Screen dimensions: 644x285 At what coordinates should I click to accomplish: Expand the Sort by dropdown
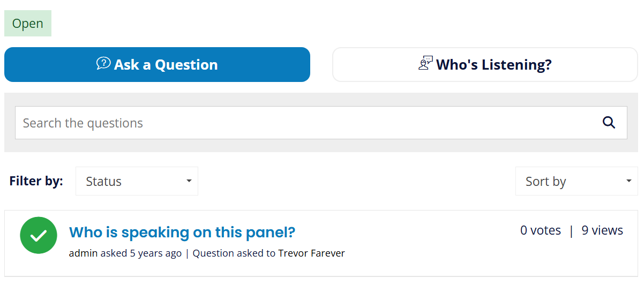click(x=576, y=181)
